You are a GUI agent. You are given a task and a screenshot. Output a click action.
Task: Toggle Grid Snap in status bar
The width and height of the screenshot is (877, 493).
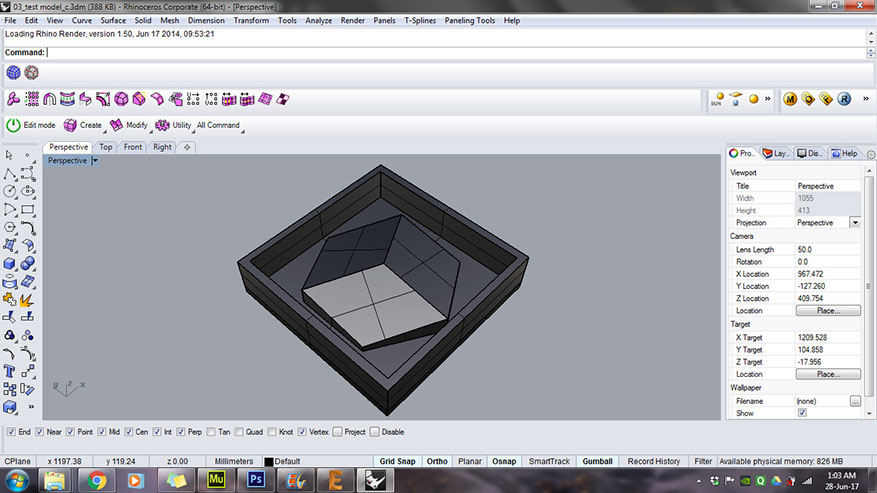(x=398, y=462)
